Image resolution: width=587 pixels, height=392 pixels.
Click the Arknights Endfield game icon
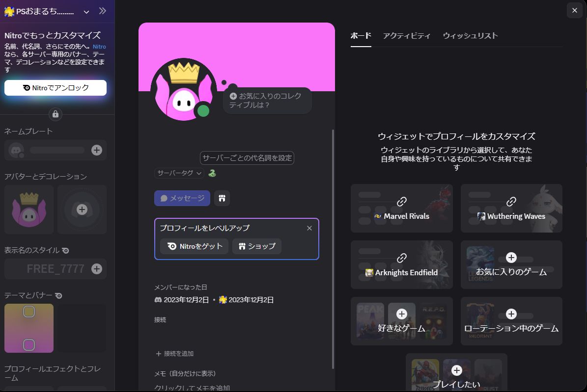[x=369, y=273]
